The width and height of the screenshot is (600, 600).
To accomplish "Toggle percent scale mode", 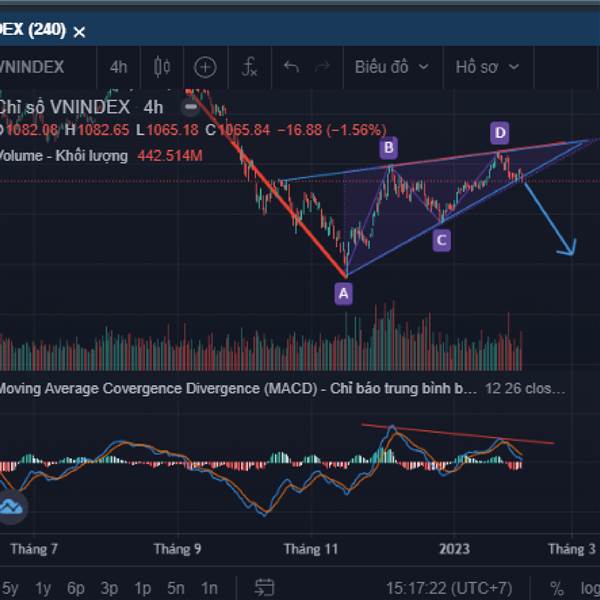I will click(x=557, y=588).
